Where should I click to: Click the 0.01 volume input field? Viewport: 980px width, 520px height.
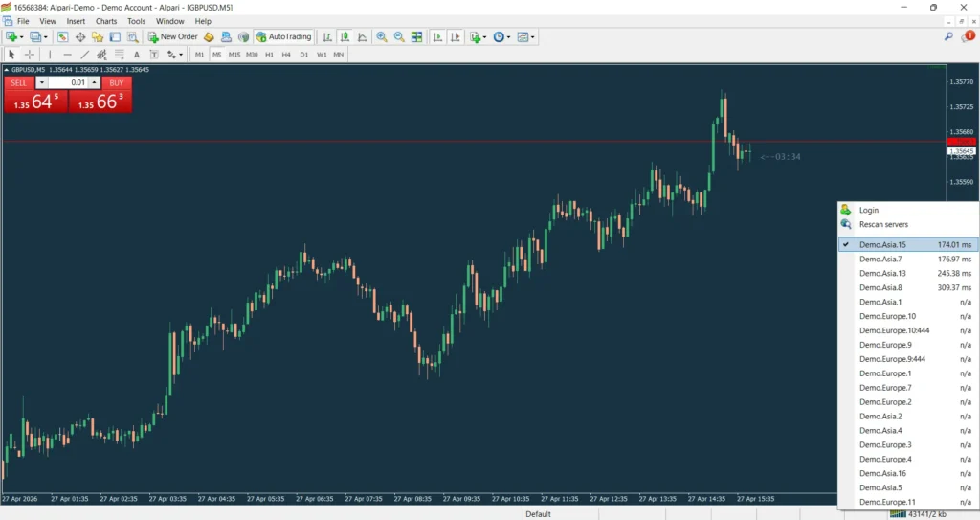point(68,82)
